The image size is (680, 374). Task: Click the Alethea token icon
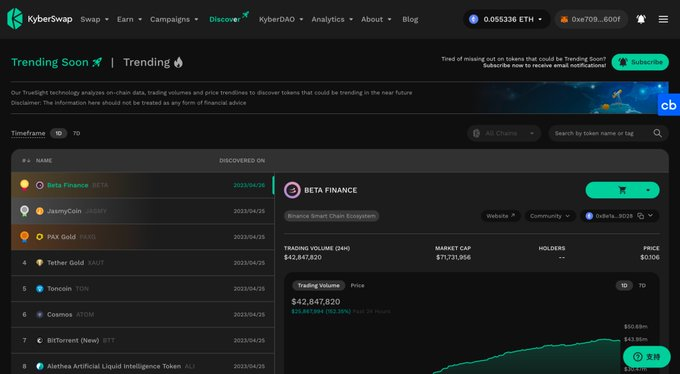click(x=39, y=366)
